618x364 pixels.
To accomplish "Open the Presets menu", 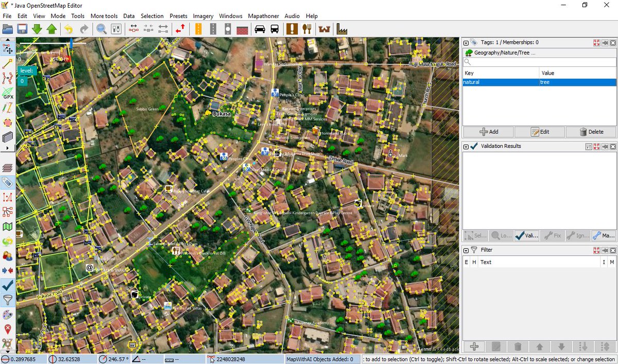I will click(178, 16).
